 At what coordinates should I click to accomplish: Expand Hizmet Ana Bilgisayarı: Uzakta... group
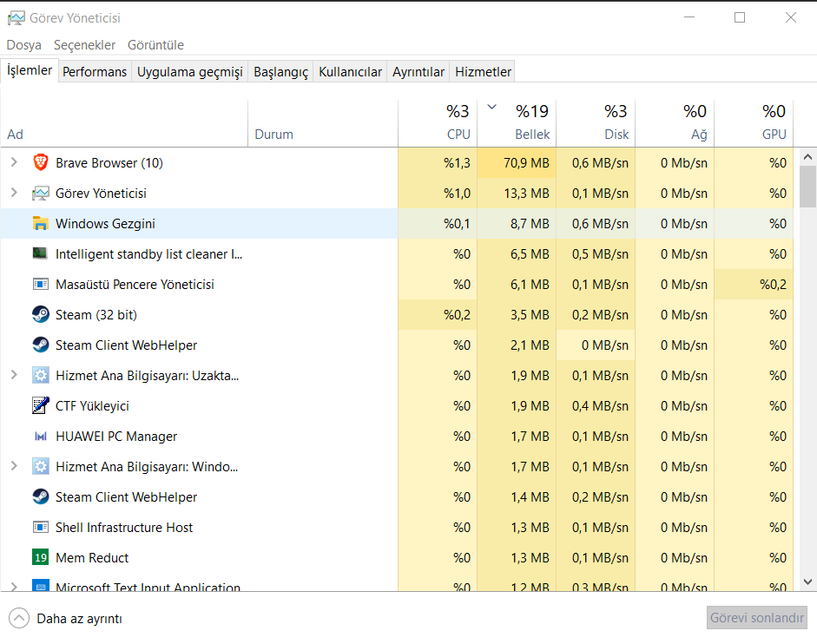(x=14, y=375)
